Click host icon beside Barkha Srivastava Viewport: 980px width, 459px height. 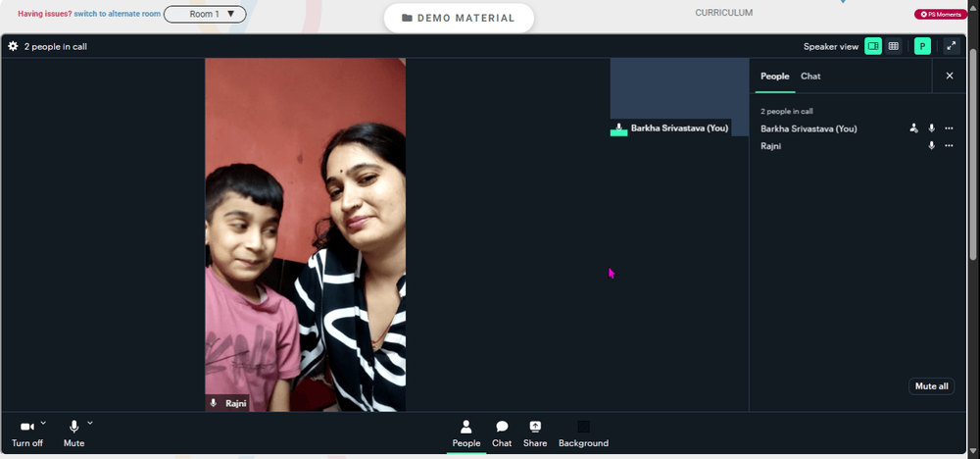(913, 128)
